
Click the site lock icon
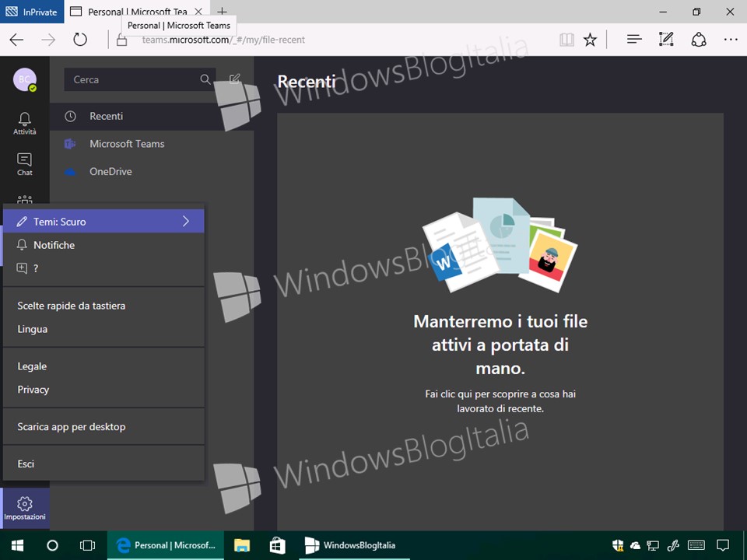tap(122, 40)
